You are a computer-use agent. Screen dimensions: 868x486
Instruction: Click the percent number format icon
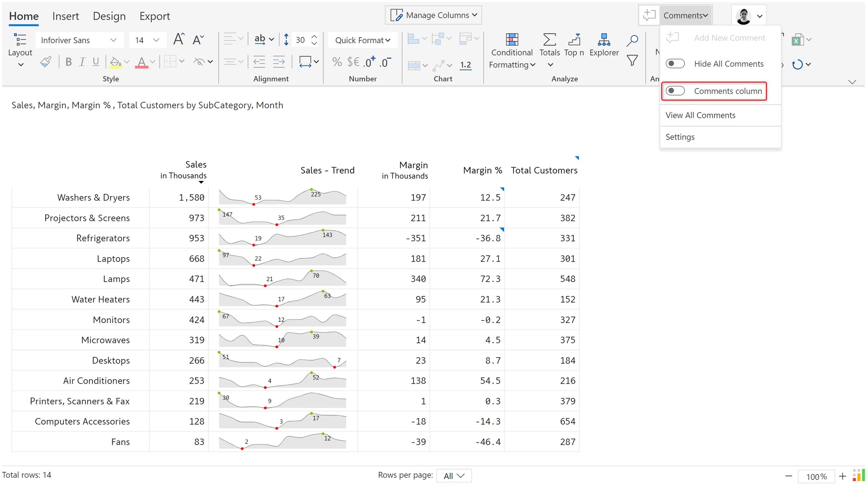coord(337,62)
